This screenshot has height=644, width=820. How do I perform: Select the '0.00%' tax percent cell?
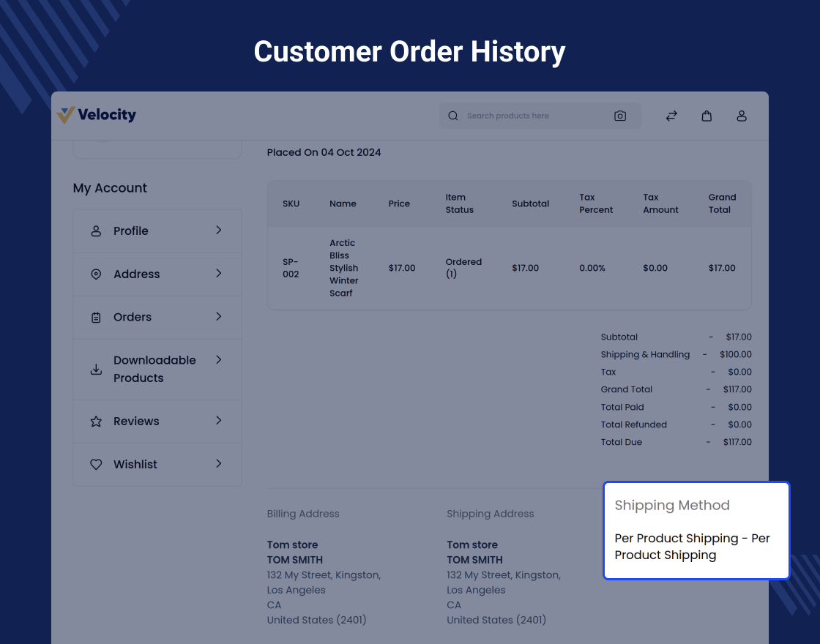[592, 268]
